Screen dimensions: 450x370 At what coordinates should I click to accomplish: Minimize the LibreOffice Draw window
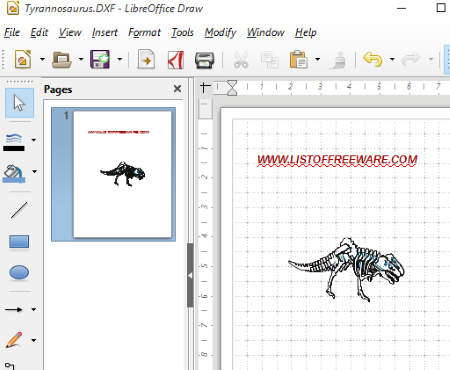(402, 8)
